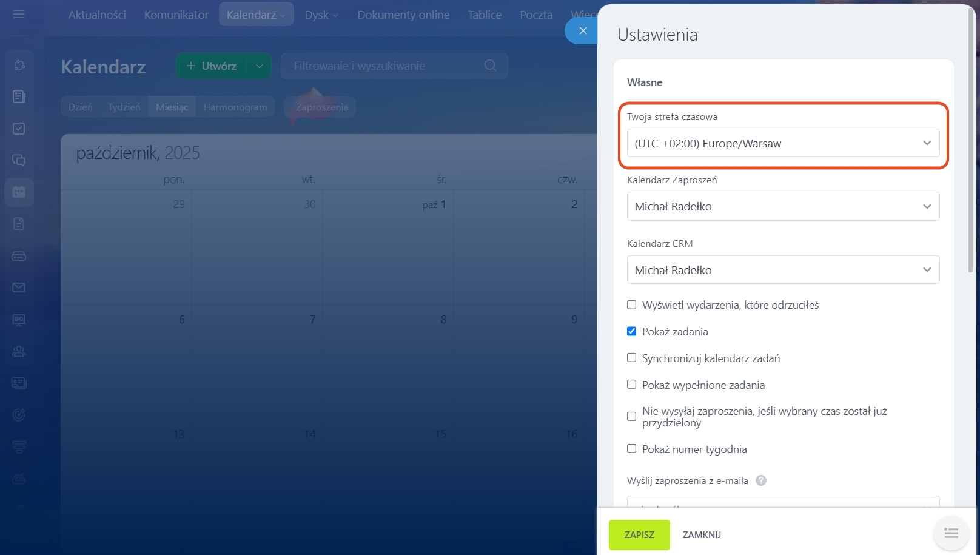Image resolution: width=980 pixels, height=555 pixels.
Task: Uncheck the 'Pokaż zadania' checkbox
Action: click(631, 332)
